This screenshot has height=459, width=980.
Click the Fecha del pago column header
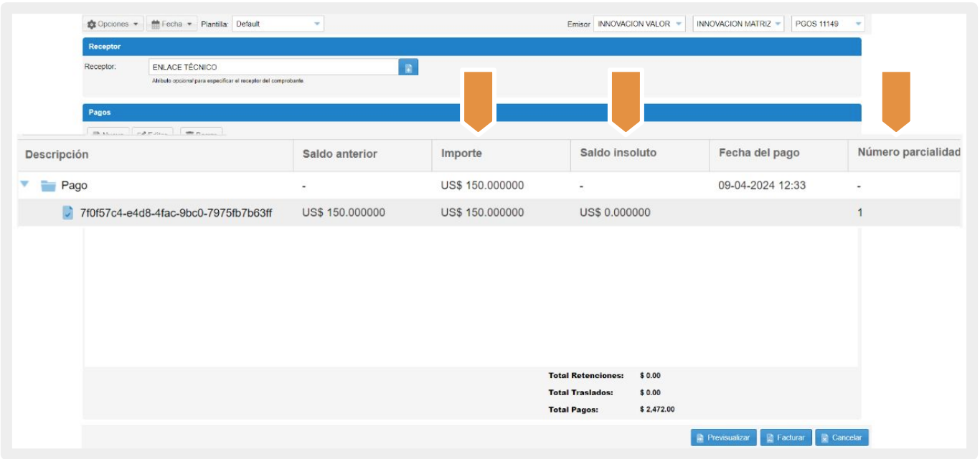click(759, 154)
